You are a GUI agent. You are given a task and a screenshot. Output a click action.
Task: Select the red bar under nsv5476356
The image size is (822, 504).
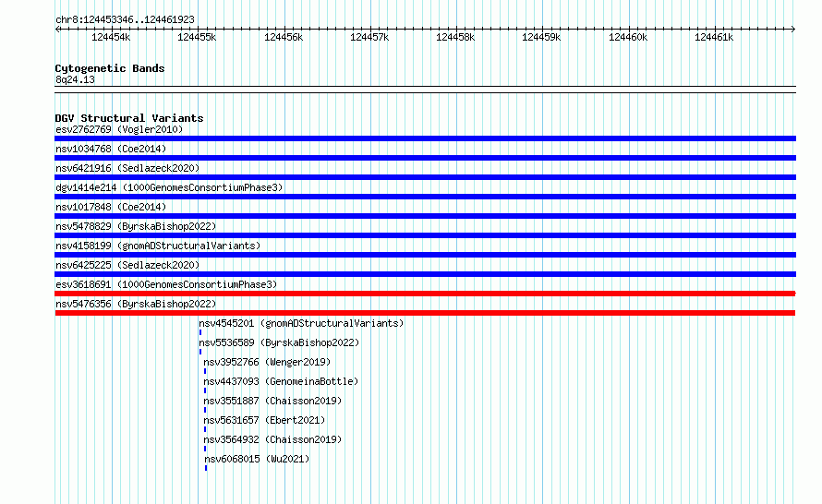[x=425, y=313]
